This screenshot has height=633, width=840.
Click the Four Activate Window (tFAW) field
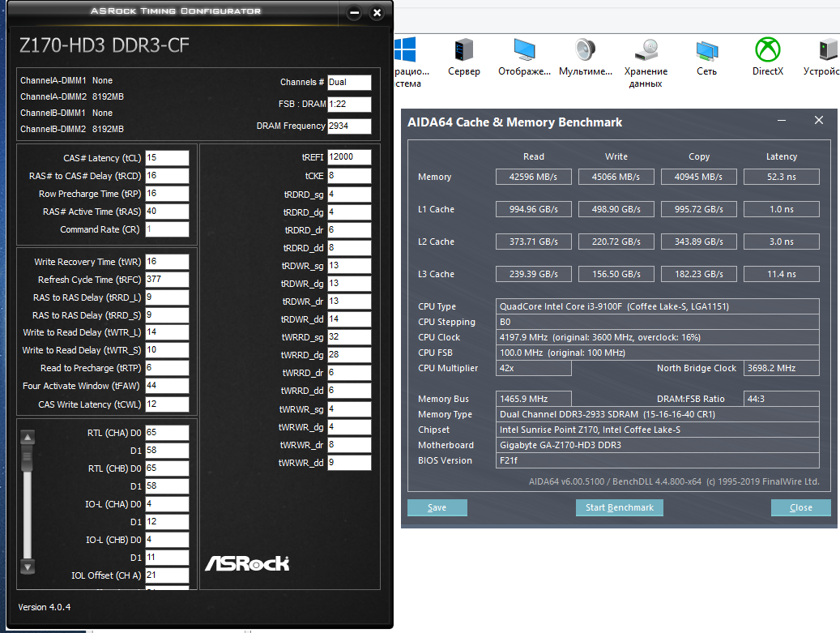tap(167, 386)
